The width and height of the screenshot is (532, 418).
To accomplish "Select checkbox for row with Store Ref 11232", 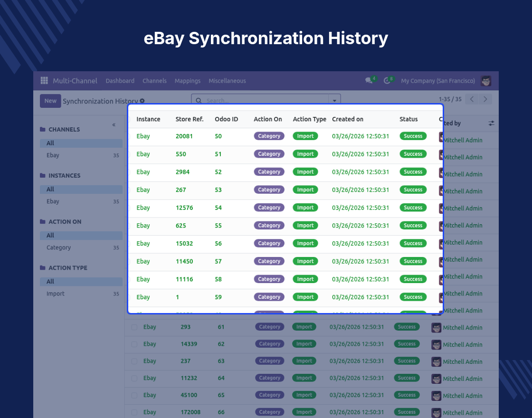I will click(134, 378).
